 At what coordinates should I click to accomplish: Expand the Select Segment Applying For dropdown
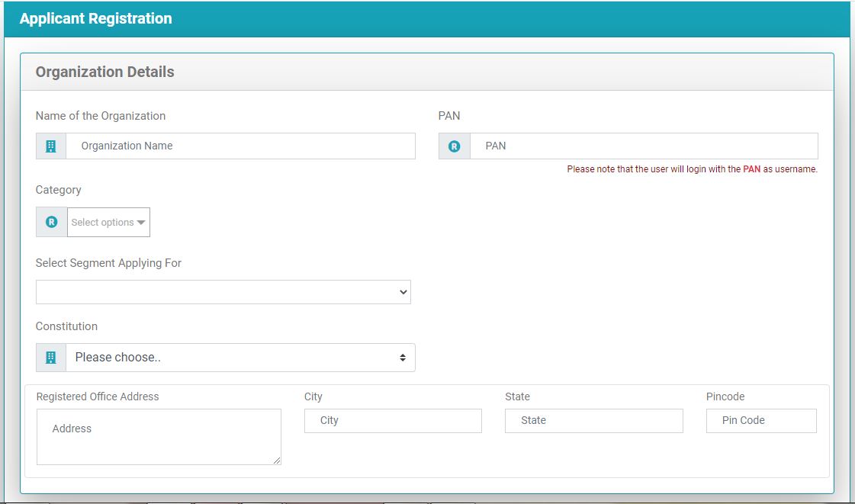223,292
